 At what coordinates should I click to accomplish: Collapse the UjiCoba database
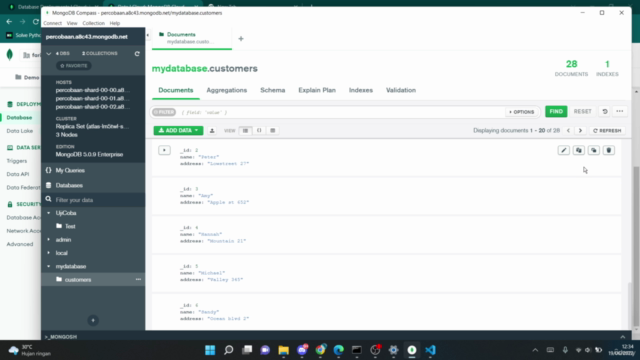49,213
